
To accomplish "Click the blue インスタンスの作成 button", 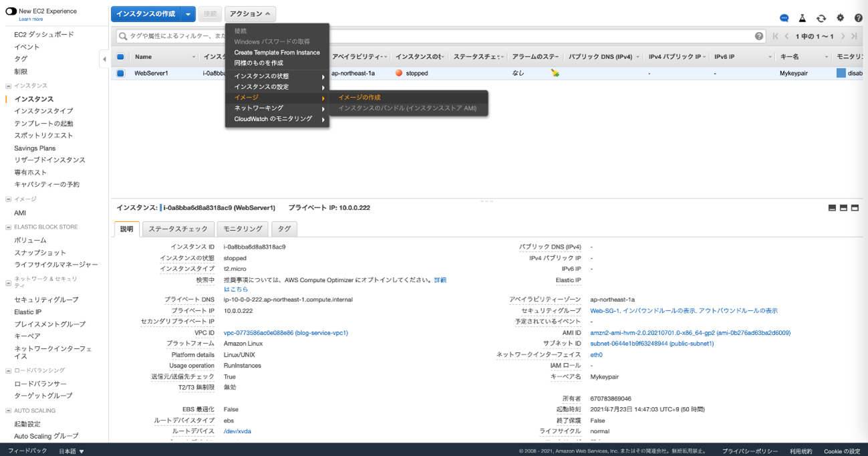I will 146,14.
